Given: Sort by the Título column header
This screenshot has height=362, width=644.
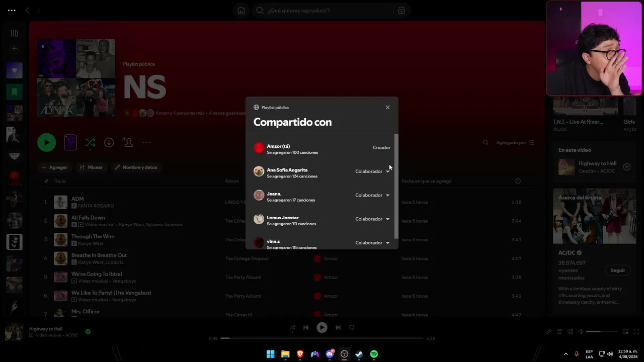Looking at the screenshot, I should pos(59,181).
